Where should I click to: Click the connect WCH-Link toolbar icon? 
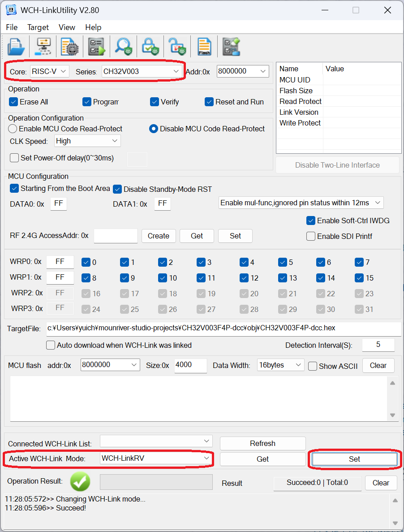[x=43, y=47]
